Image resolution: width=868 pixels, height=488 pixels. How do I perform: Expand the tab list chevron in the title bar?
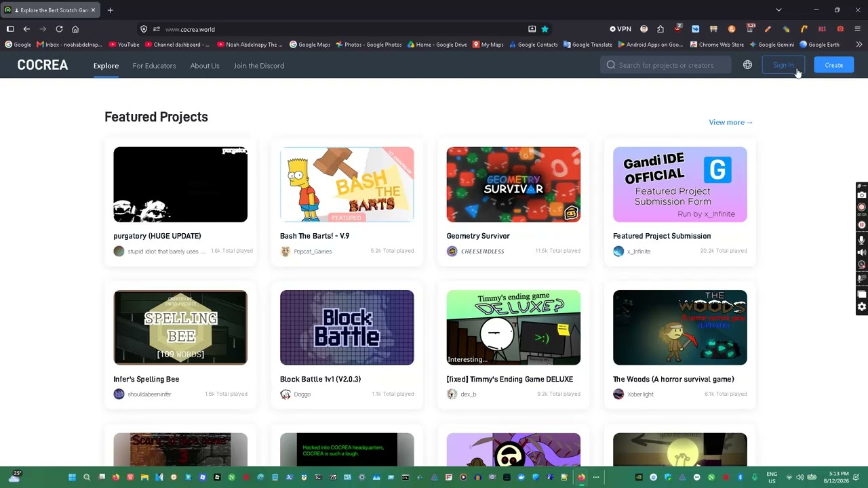click(778, 10)
